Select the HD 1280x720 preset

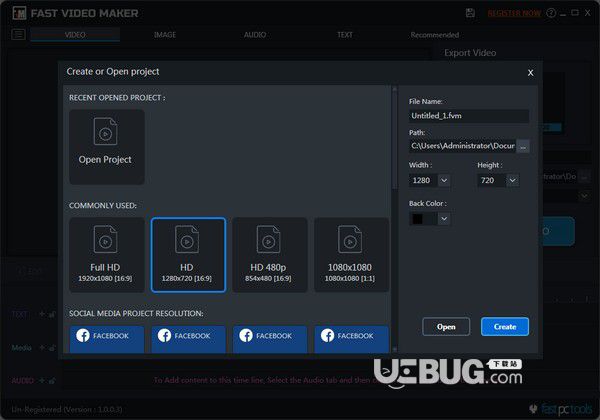[188, 255]
